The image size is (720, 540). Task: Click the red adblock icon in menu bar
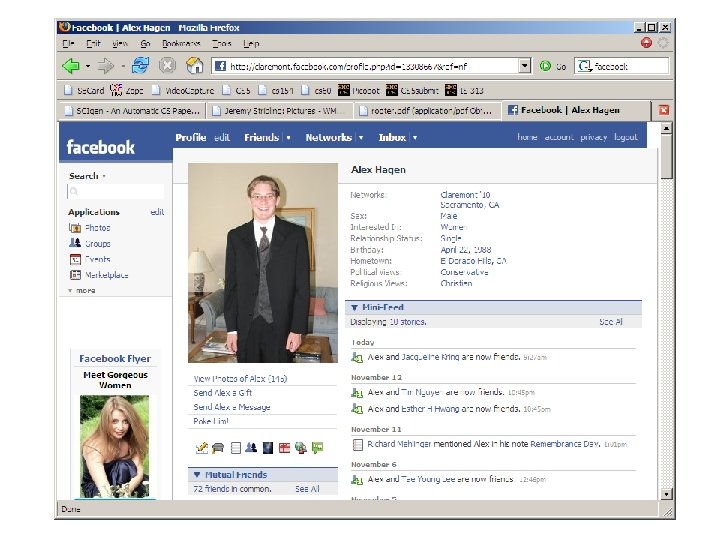pos(646,43)
